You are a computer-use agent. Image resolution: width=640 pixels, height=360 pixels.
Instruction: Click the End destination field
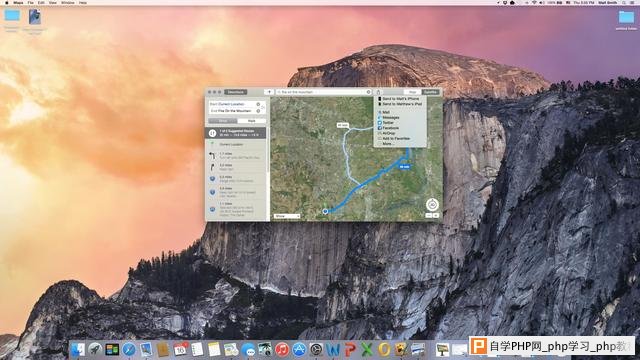233,111
